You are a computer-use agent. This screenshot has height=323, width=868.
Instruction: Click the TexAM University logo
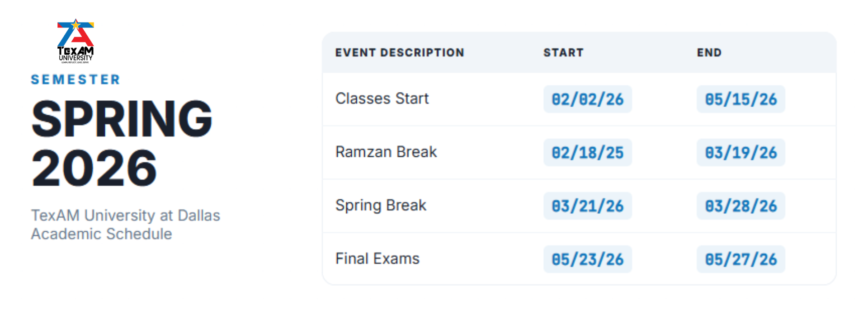[75, 41]
